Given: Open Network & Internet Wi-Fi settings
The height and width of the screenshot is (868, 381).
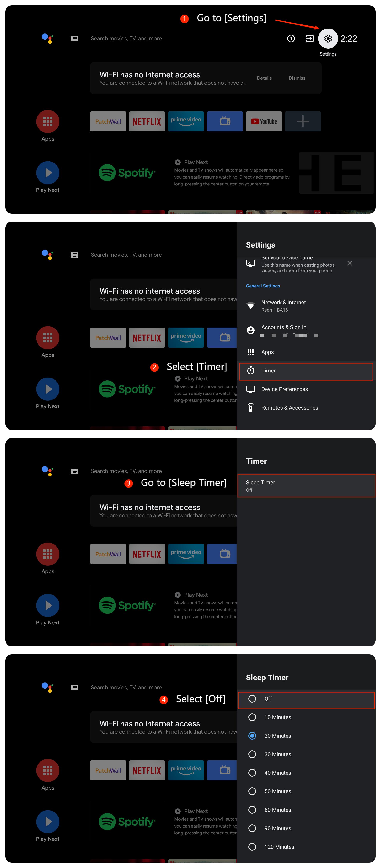Looking at the screenshot, I should 283,305.
